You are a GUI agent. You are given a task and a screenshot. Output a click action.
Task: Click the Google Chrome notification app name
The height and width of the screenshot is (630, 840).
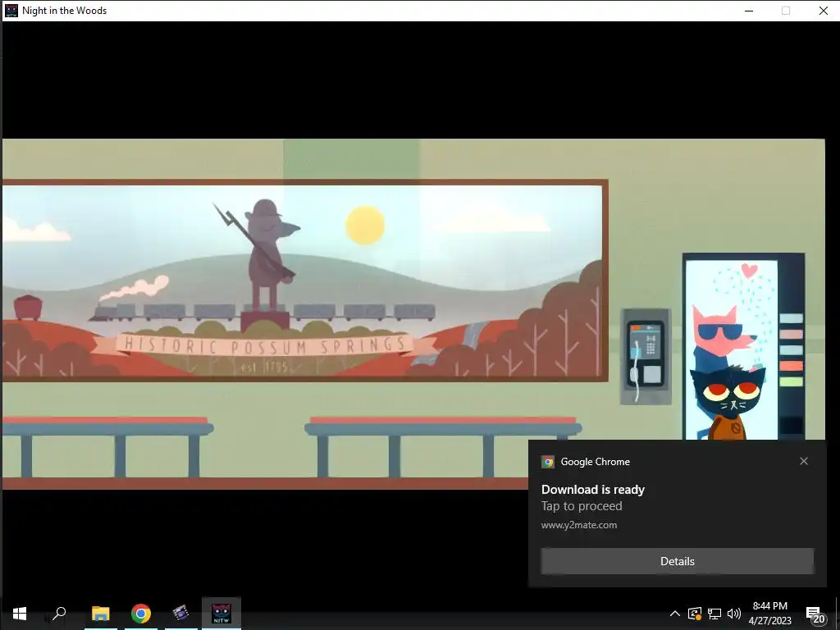click(596, 462)
